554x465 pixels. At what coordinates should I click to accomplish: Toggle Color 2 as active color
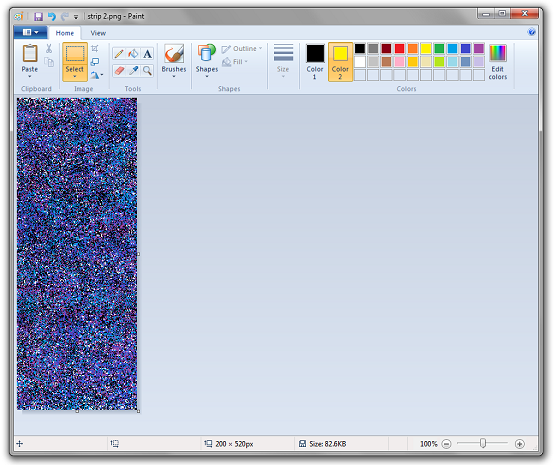340,62
